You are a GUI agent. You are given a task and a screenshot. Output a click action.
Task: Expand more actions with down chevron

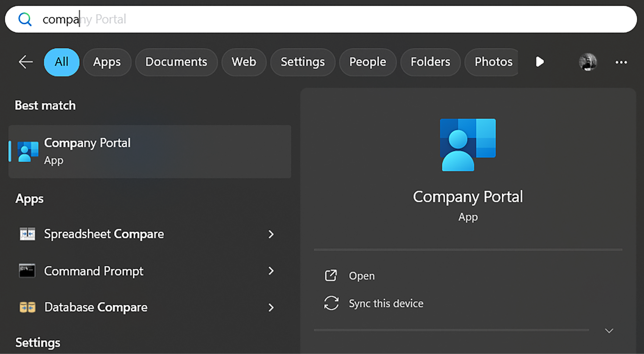click(609, 331)
